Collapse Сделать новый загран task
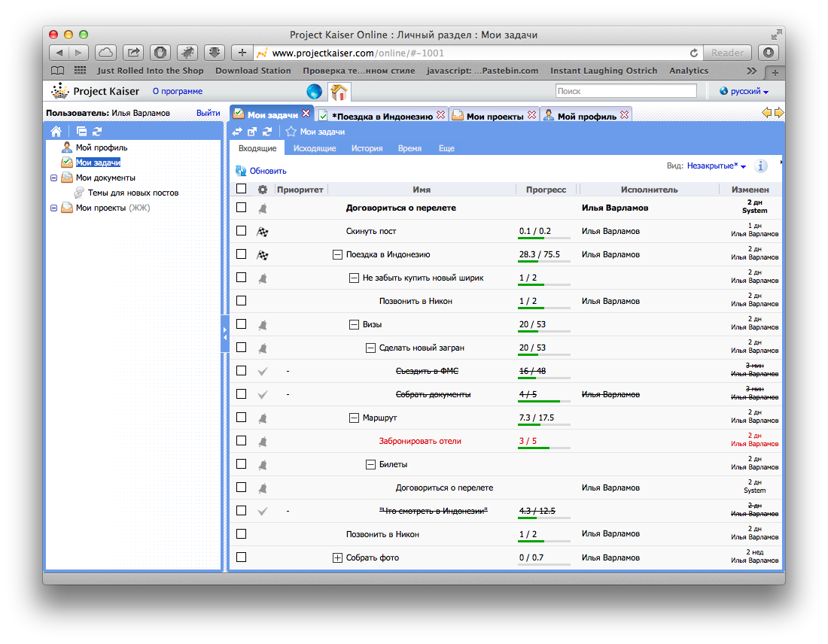828x644 pixels. [x=370, y=348]
